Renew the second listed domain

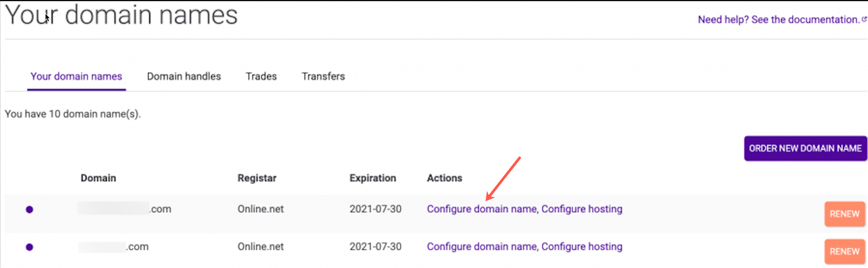point(844,251)
